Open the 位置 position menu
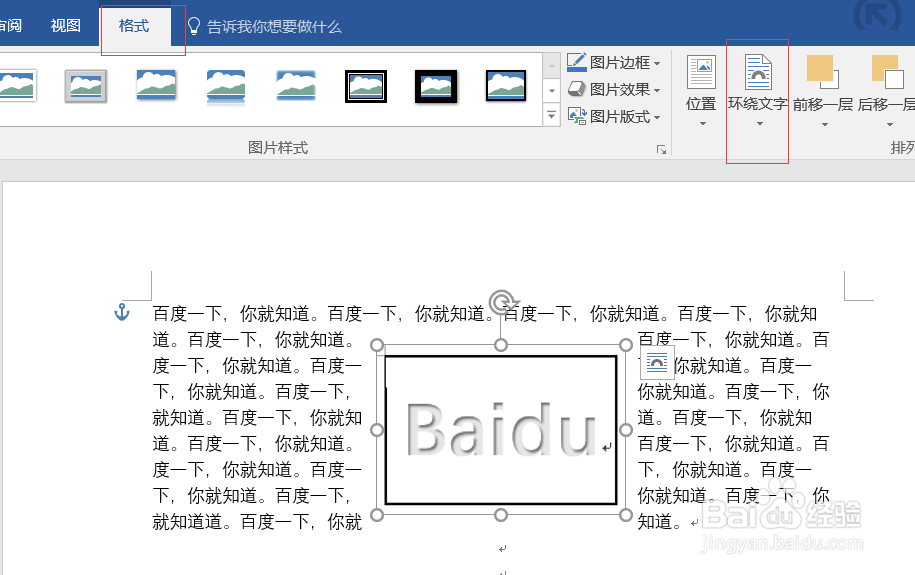 click(x=701, y=90)
